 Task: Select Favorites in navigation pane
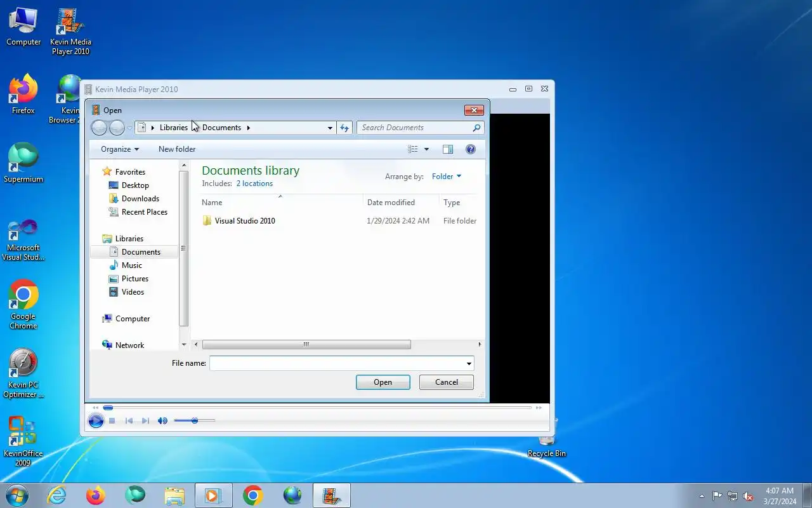130,172
